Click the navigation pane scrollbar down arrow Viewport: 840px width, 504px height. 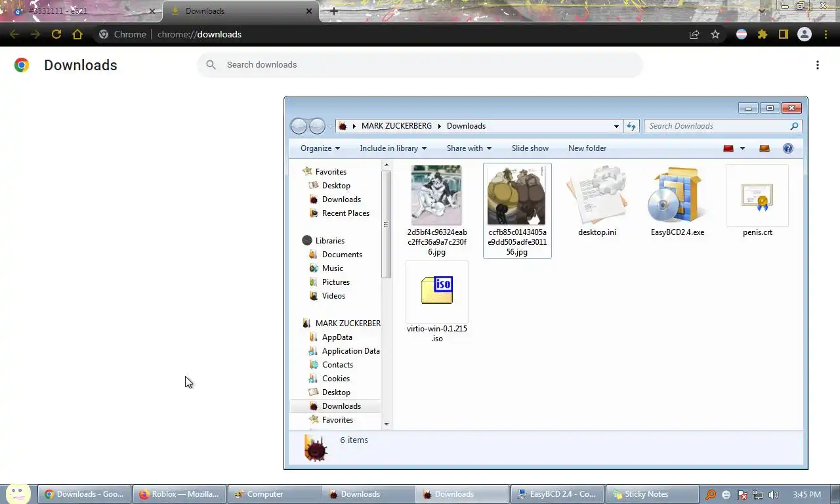(387, 424)
